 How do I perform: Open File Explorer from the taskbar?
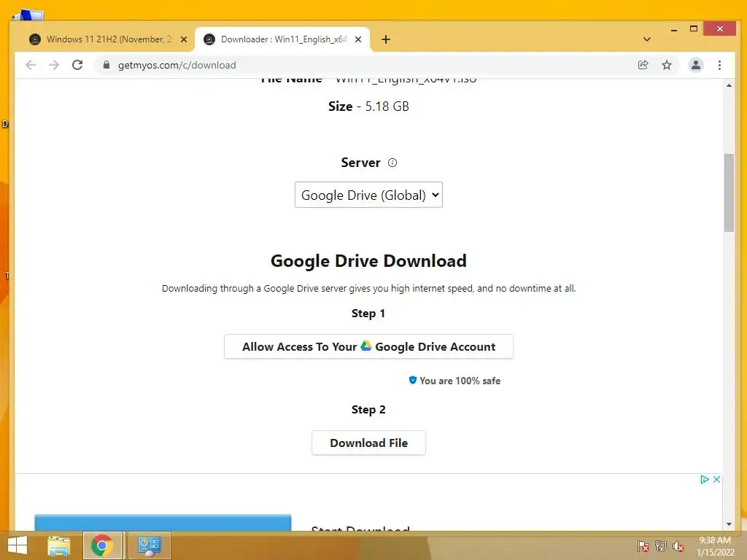59,545
